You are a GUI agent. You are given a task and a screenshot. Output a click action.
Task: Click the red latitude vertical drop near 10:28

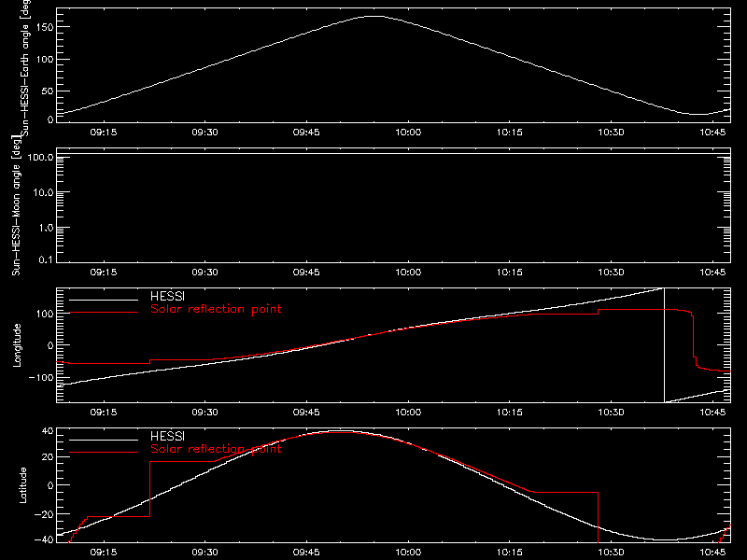click(598, 517)
